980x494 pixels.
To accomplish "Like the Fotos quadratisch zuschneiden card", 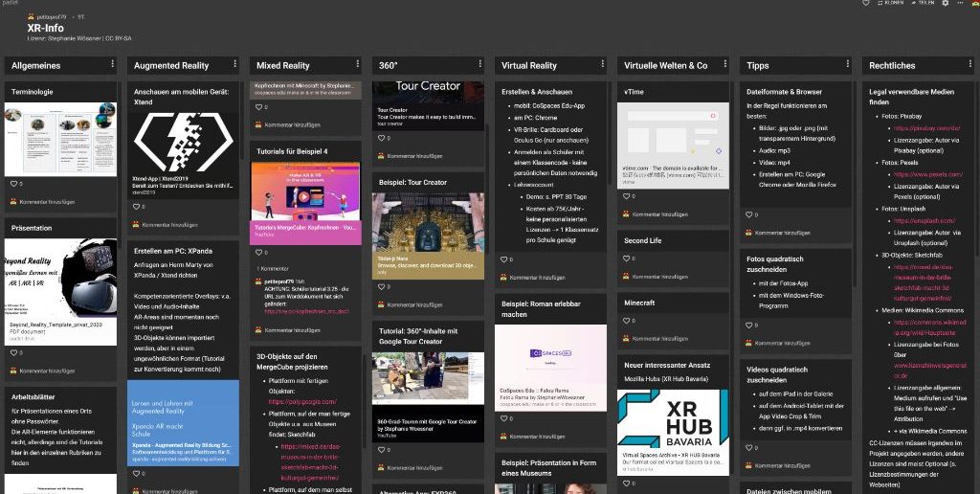I will pos(749,326).
